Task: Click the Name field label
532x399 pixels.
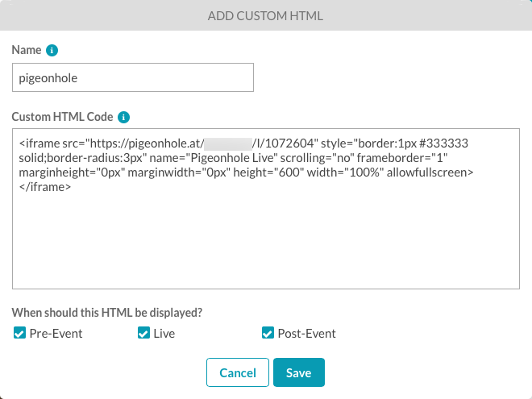Action: 27,50
